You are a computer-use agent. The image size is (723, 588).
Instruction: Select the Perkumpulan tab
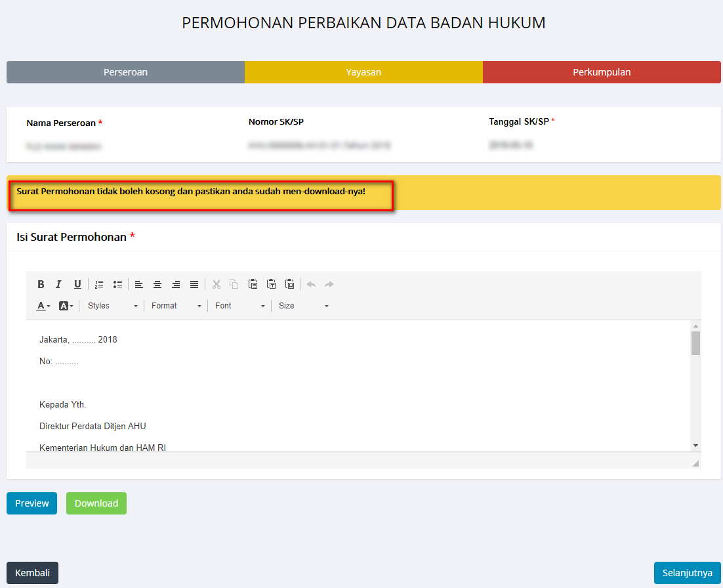tap(602, 72)
